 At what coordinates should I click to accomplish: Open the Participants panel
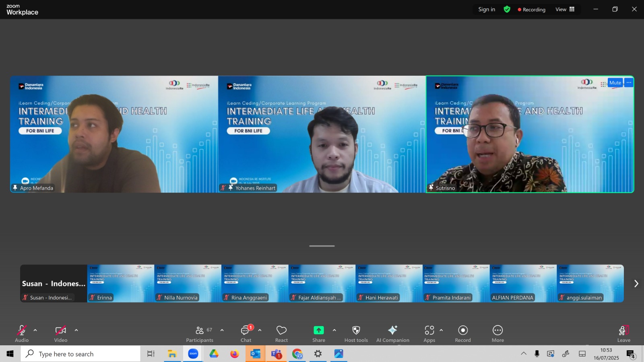click(x=200, y=334)
